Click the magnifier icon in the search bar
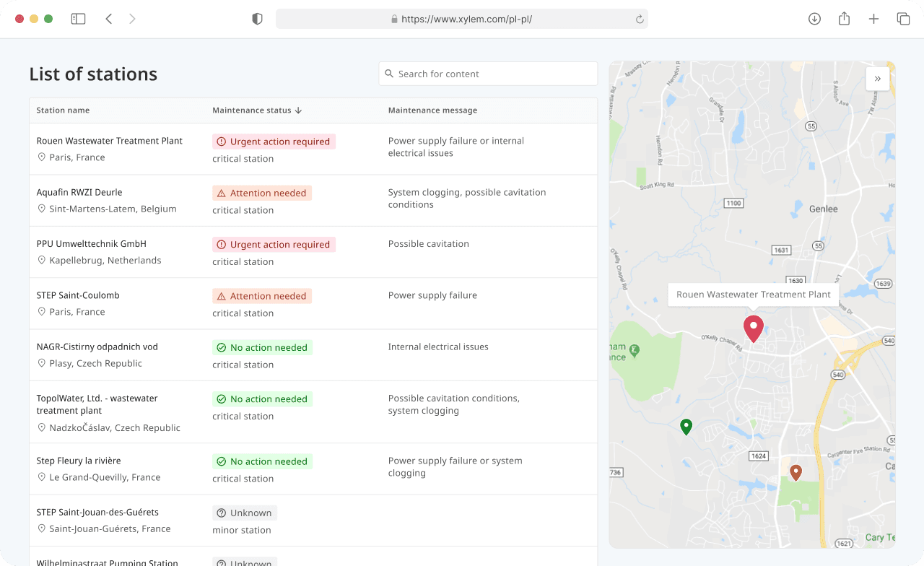The height and width of the screenshot is (566, 924). click(389, 74)
